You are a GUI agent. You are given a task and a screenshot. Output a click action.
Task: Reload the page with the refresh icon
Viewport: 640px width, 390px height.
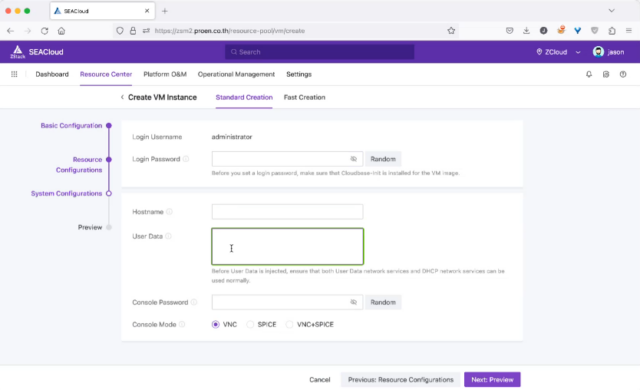pyautogui.click(x=44, y=31)
